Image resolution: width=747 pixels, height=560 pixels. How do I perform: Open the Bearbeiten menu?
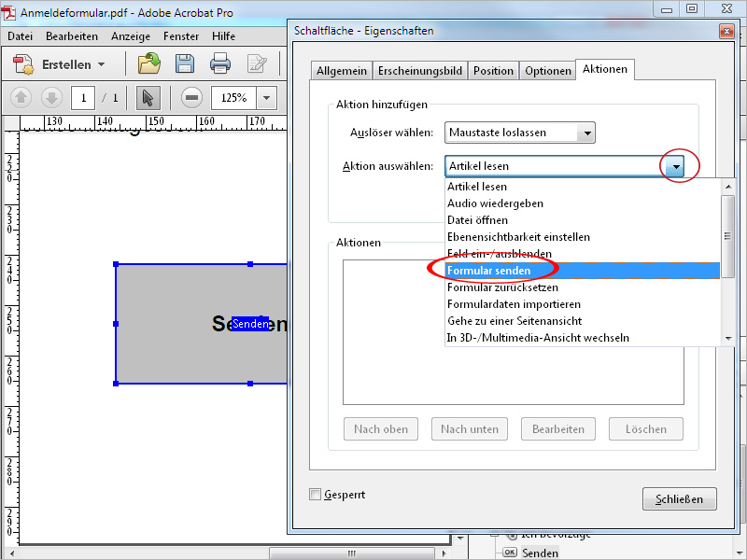click(x=72, y=36)
